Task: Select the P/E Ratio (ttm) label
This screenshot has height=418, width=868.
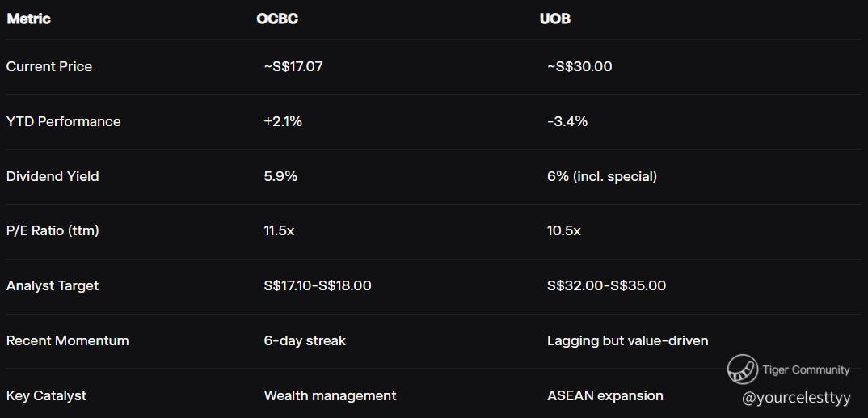Action: point(53,230)
